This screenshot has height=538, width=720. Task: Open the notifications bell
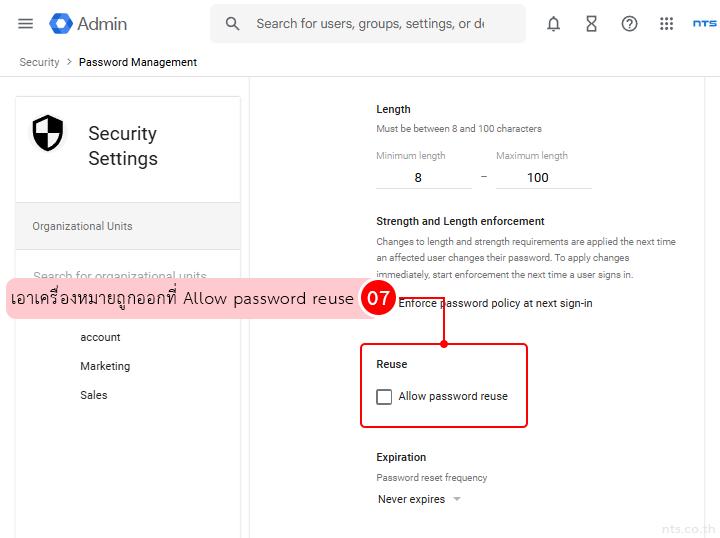pos(553,24)
